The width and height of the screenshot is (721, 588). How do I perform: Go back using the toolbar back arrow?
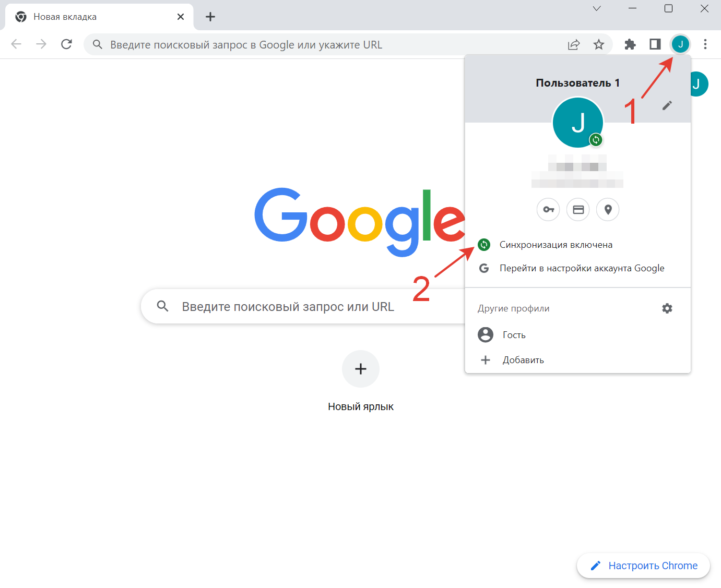click(16, 44)
